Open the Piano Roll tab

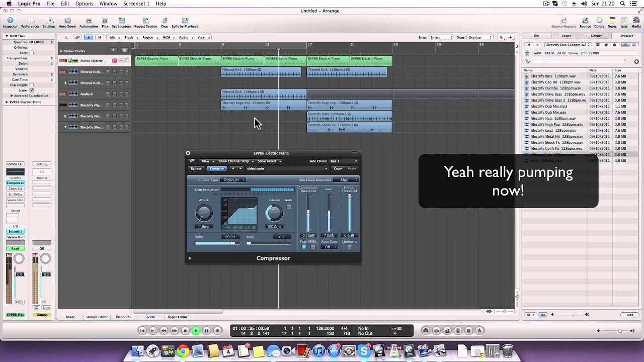point(124,317)
